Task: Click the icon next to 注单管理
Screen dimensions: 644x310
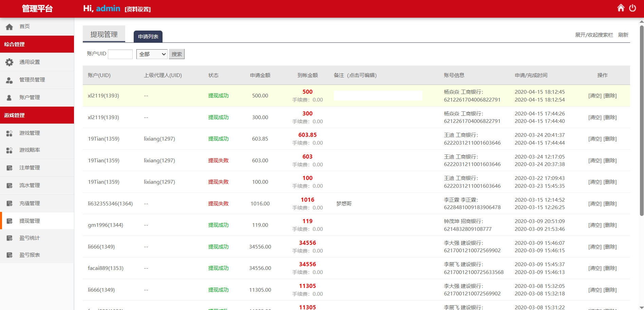Action: [x=10, y=168]
